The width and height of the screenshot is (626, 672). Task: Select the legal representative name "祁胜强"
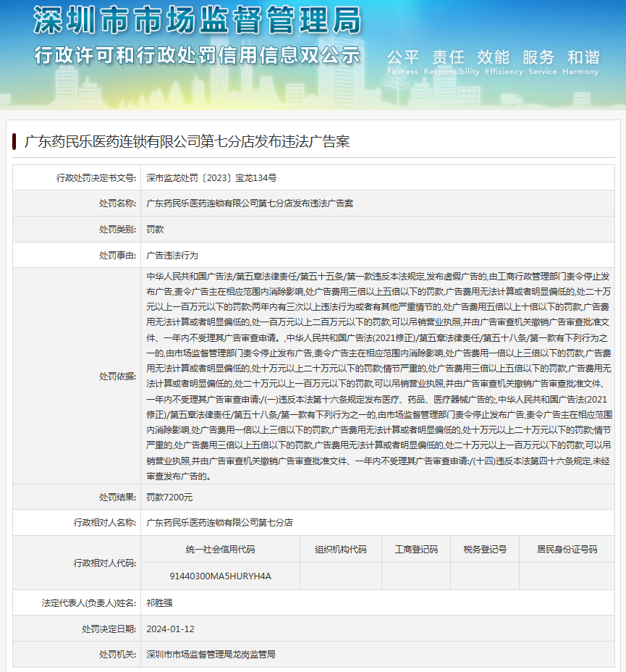(159, 603)
